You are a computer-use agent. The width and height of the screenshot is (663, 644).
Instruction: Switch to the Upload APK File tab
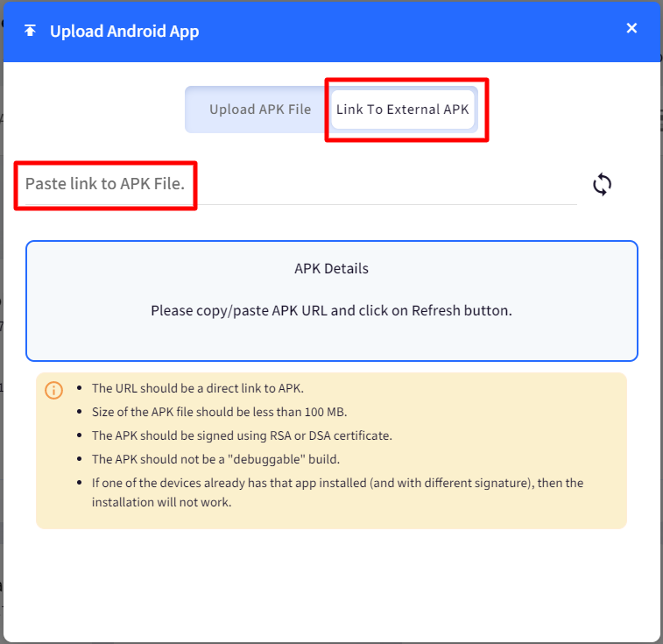260,110
